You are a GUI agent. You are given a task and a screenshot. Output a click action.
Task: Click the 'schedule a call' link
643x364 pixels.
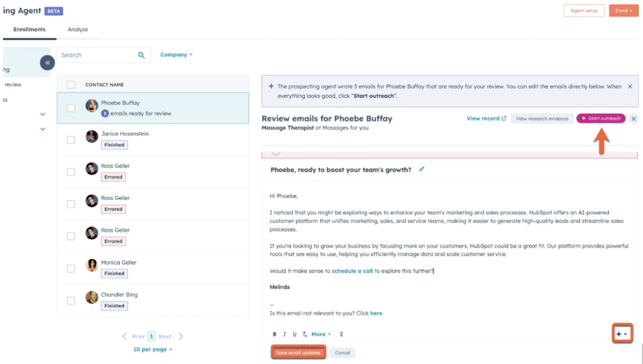(352, 271)
